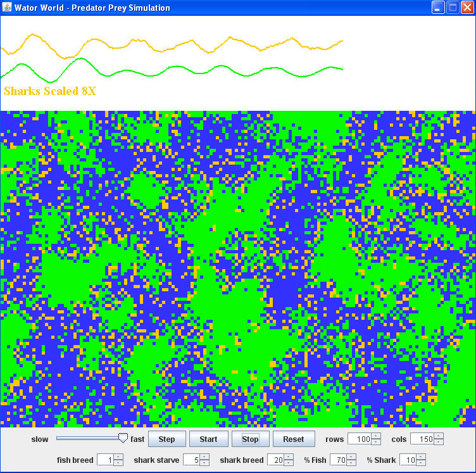Decrease the % Fish spinner value
Image resolution: width=476 pixels, height=473 pixels.
(351, 463)
